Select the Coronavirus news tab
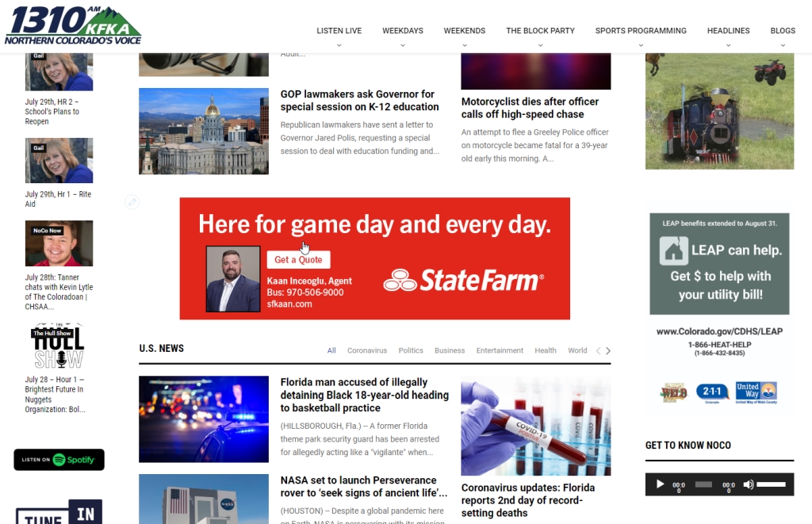The image size is (812, 524). pos(367,350)
